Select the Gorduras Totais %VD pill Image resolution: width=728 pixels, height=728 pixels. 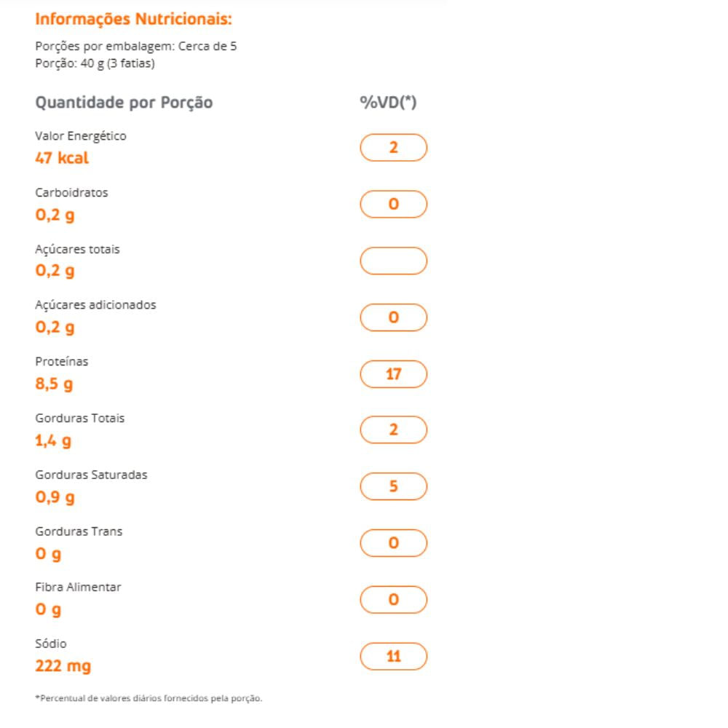[x=393, y=430]
